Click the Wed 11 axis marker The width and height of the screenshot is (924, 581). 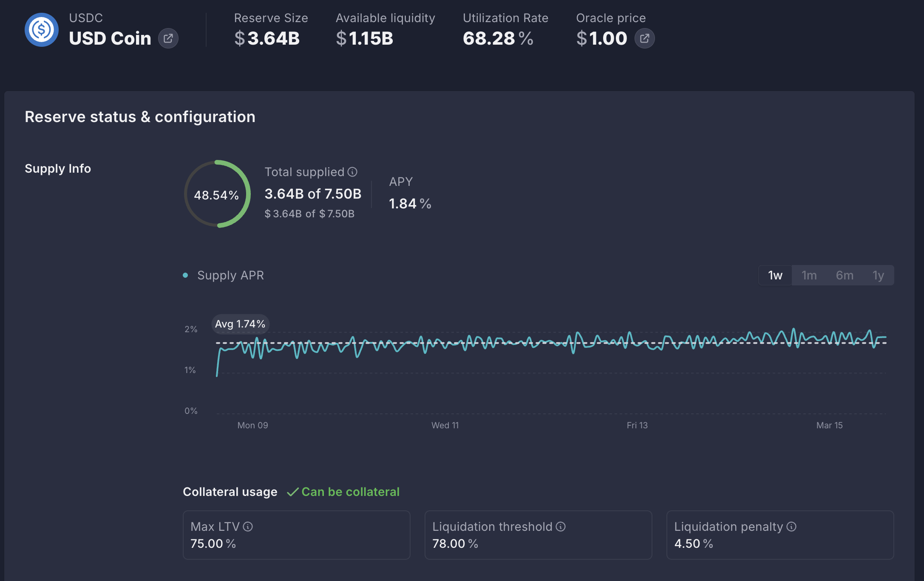click(445, 425)
